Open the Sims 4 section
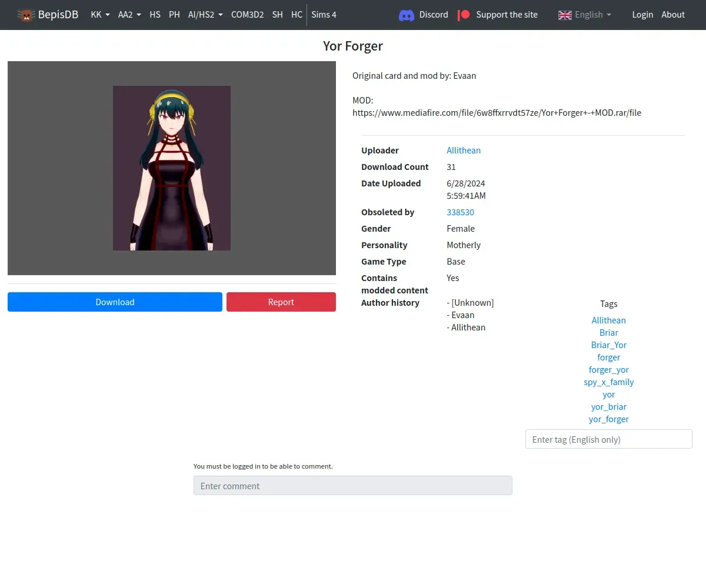 (x=324, y=15)
